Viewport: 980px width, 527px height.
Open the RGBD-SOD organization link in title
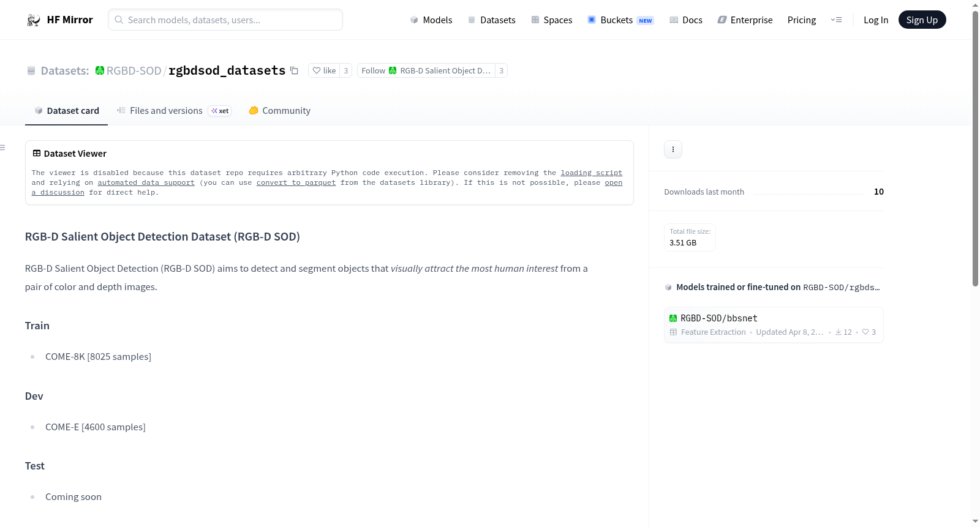134,70
